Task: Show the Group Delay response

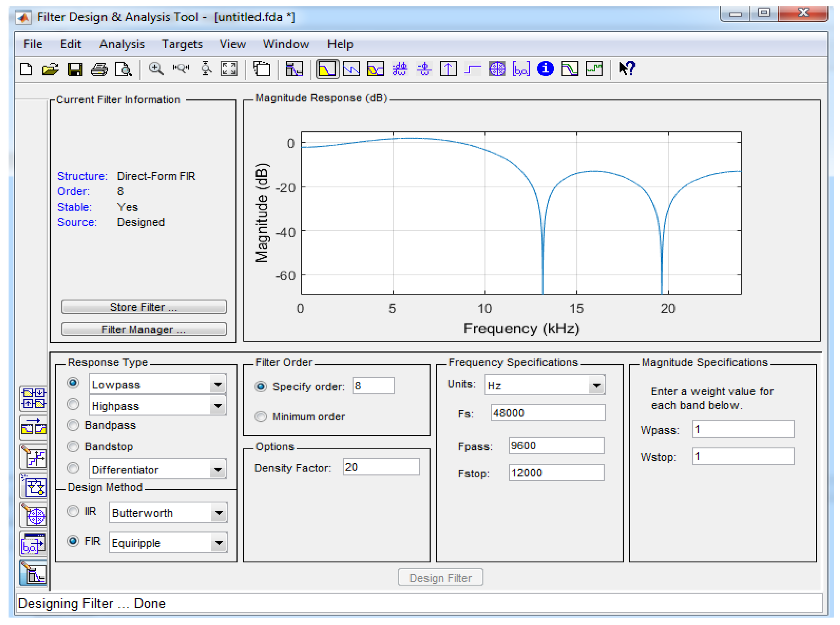Action: click(x=400, y=69)
